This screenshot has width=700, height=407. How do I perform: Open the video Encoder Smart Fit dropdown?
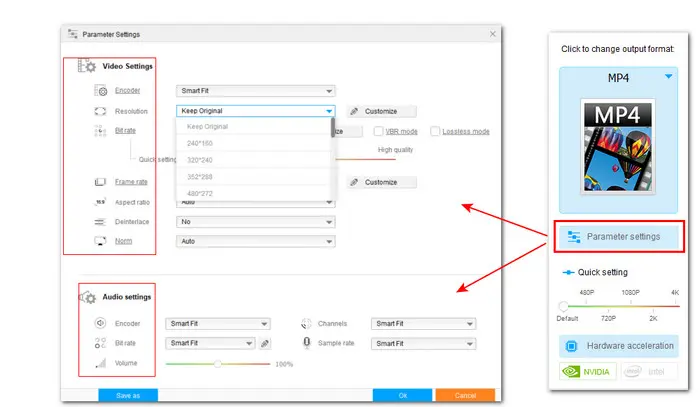[x=255, y=91]
